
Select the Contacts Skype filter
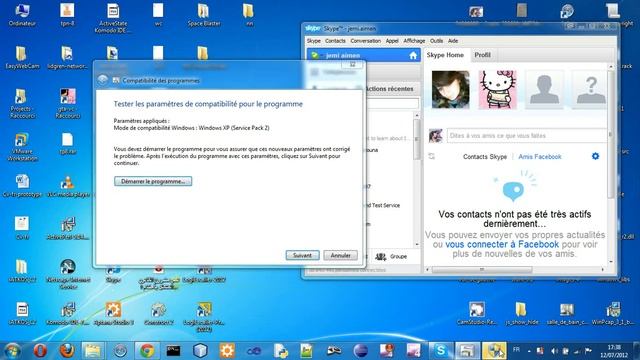485,157
